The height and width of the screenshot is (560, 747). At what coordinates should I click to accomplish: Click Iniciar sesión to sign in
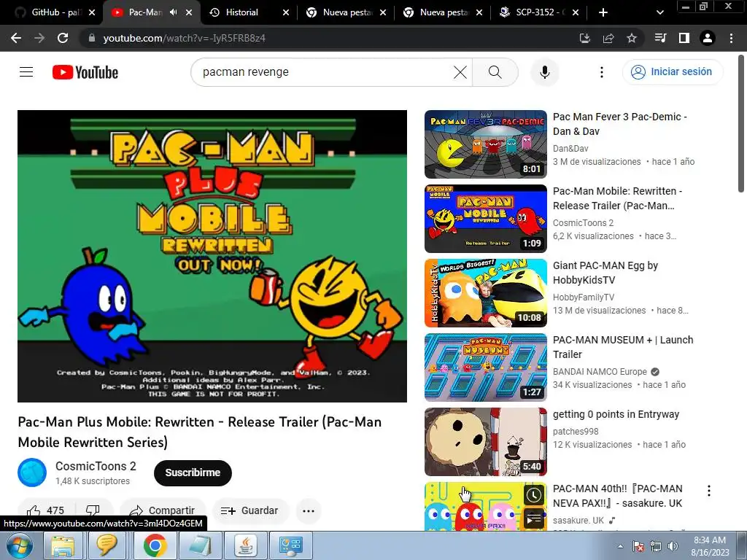(x=672, y=72)
